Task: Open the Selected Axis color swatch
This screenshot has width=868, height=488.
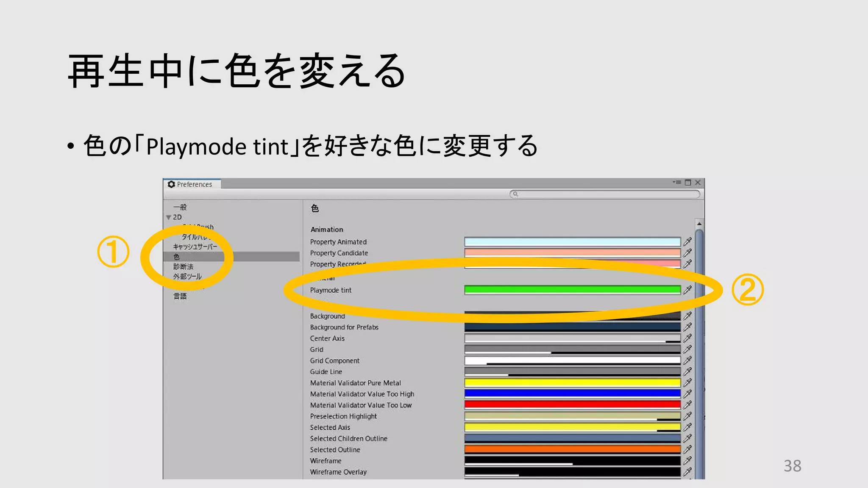Action: click(x=573, y=427)
